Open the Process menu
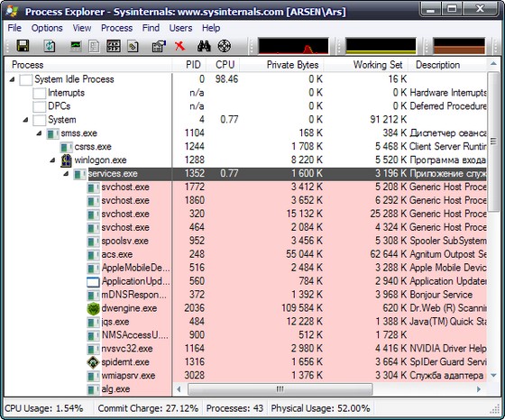505x420 pixels. tap(116, 28)
